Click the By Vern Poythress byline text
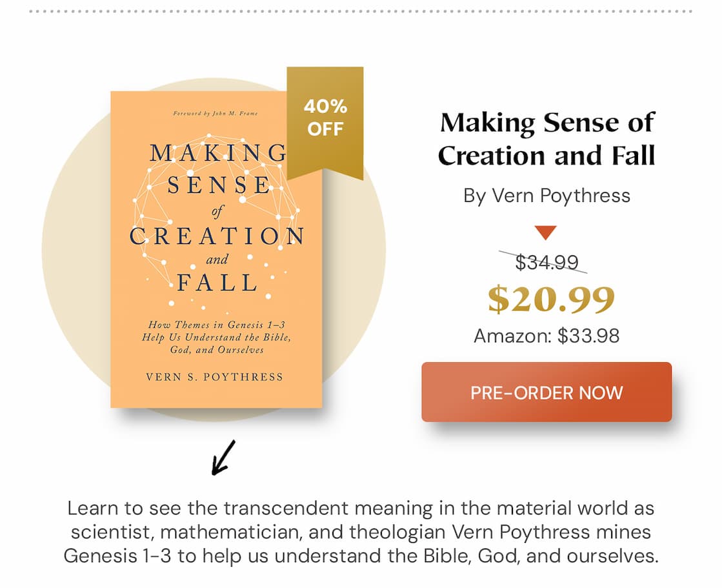Screen dimensions: 722x588 coord(546,196)
